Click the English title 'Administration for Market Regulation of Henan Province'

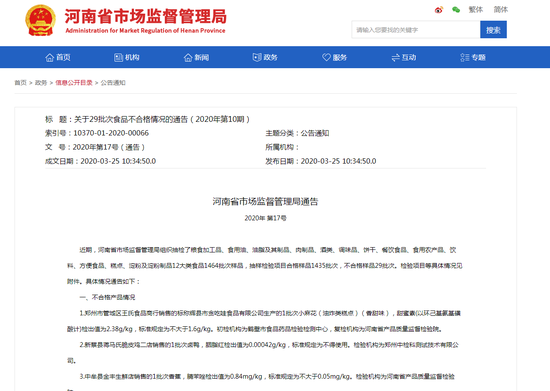tap(145, 31)
